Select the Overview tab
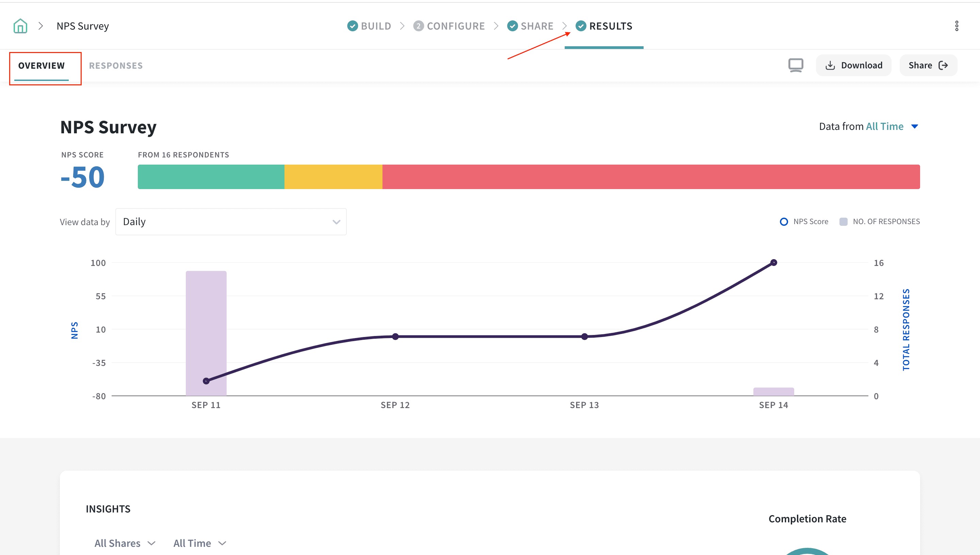Screen dimensions: 980x555 pyautogui.click(x=42, y=66)
